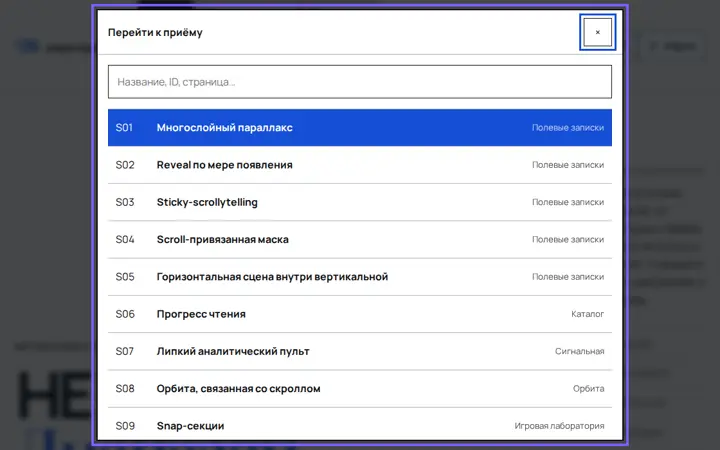
Task: Click «Игровая лаборатория» label of S09
Action: pos(559,426)
